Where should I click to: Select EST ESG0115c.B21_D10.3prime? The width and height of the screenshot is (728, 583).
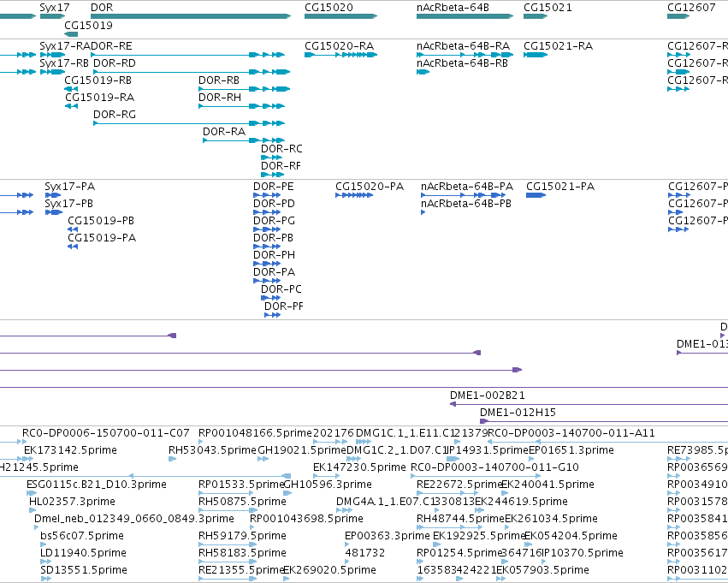pyautogui.click(x=97, y=485)
